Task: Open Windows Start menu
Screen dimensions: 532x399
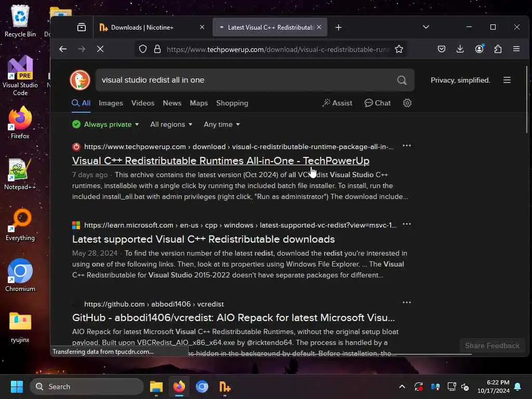Action: point(17,387)
